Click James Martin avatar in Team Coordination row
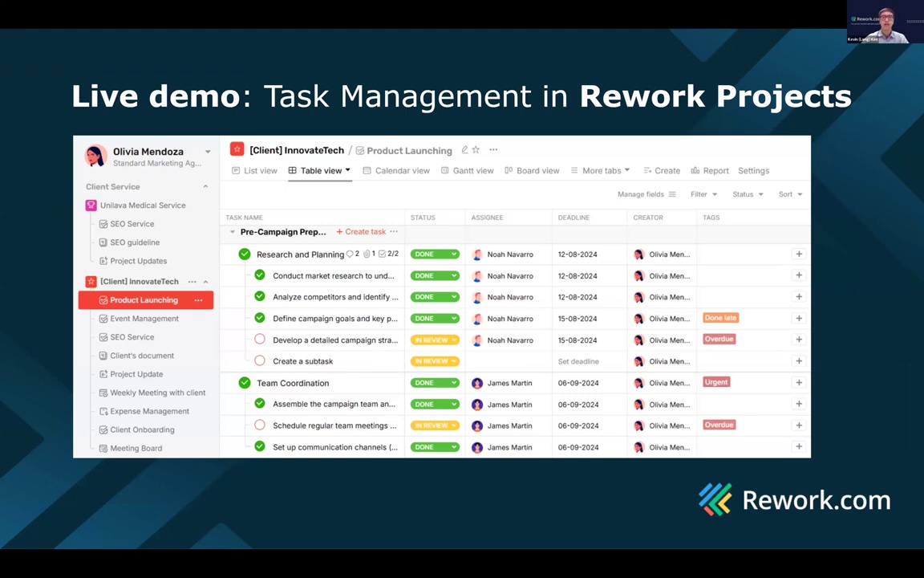 click(x=477, y=384)
